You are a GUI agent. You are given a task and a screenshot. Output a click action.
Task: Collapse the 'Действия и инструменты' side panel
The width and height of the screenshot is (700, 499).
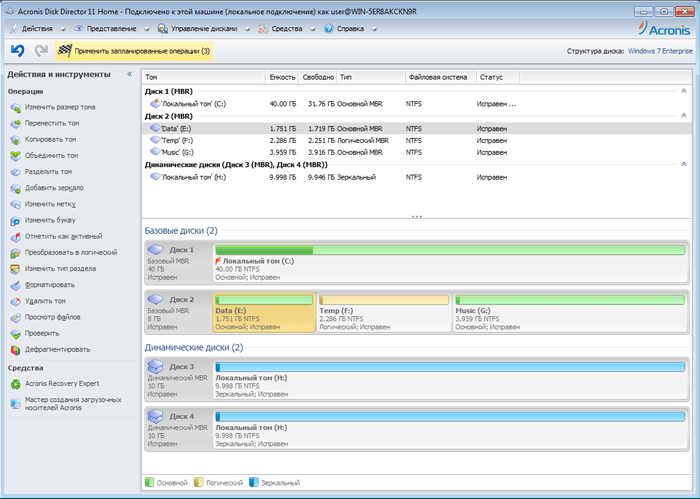click(129, 74)
